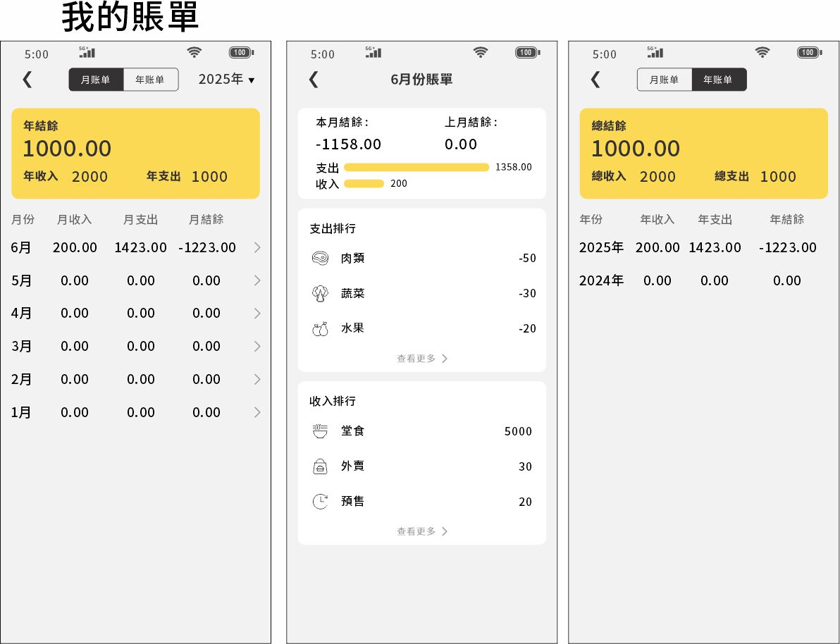840x644 pixels.
Task: Tap 查看更多 under 收入排行
Action: tap(421, 531)
